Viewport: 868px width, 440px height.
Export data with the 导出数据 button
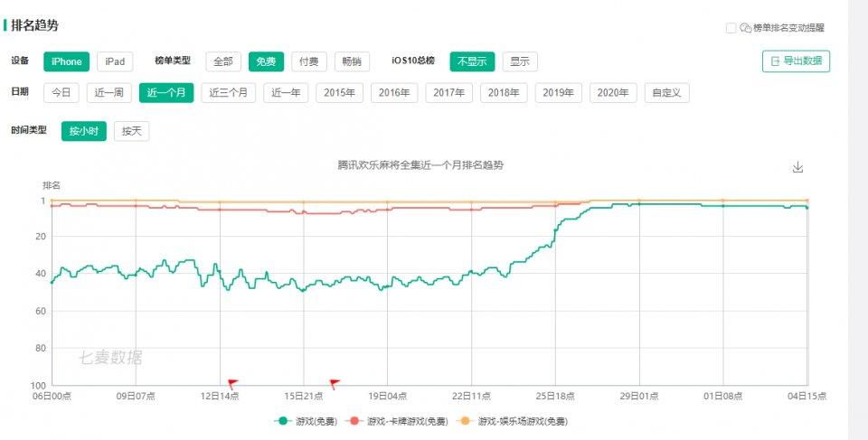pos(796,61)
